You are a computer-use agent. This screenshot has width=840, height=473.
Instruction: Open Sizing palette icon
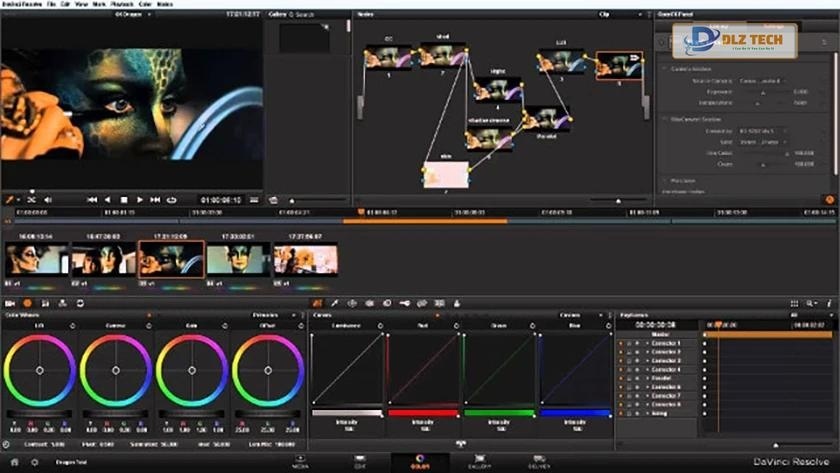point(422,303)
